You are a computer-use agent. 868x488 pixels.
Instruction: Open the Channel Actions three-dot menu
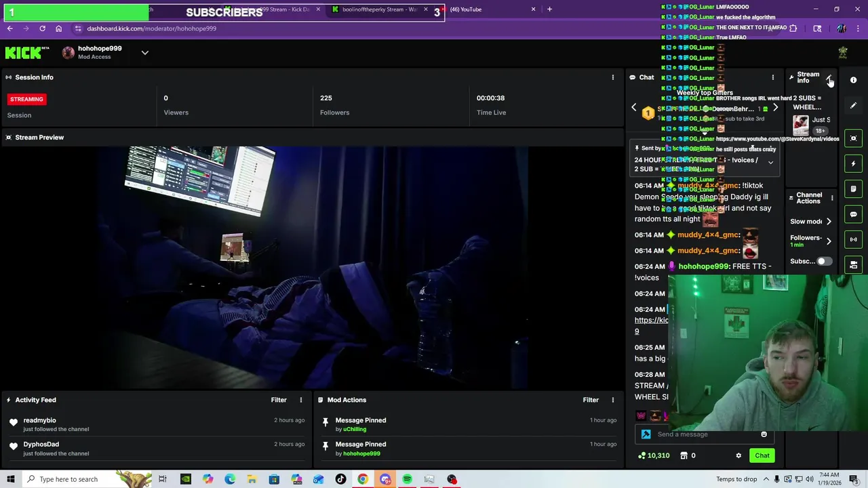pos(831,198)
